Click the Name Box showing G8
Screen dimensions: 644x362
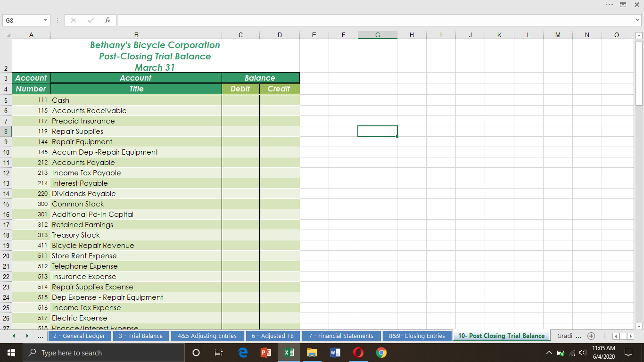(x=22, y=20)
